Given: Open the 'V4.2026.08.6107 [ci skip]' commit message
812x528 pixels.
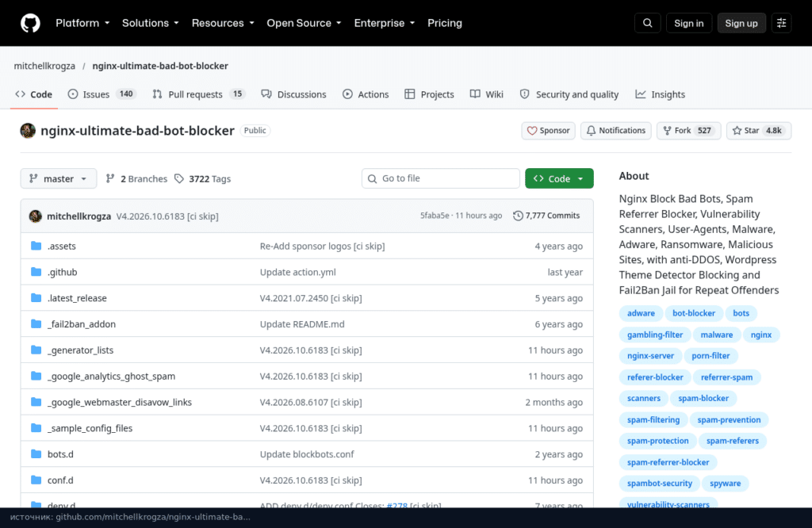Looking at the screenshot, I should [x=311, y=402].
